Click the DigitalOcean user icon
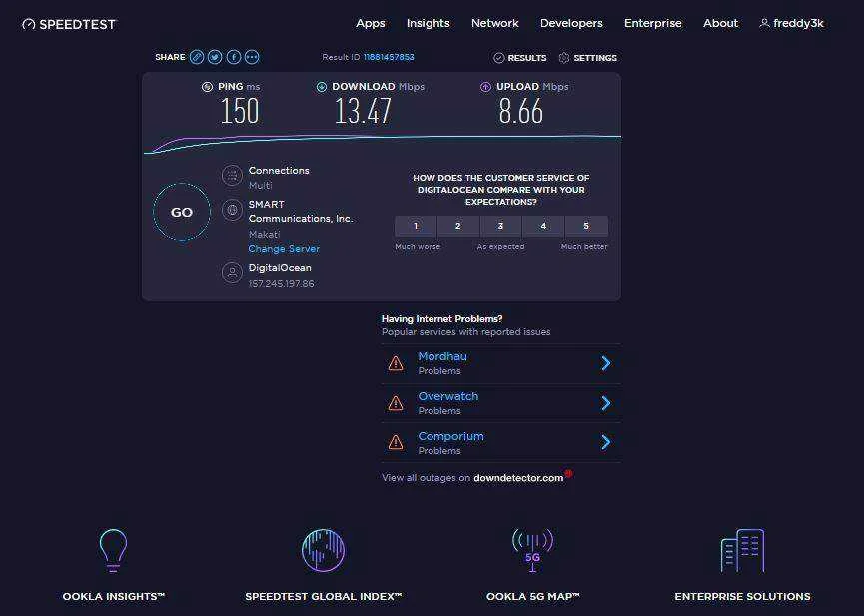Viewport: 864px width, 616px height. (232, 273)
